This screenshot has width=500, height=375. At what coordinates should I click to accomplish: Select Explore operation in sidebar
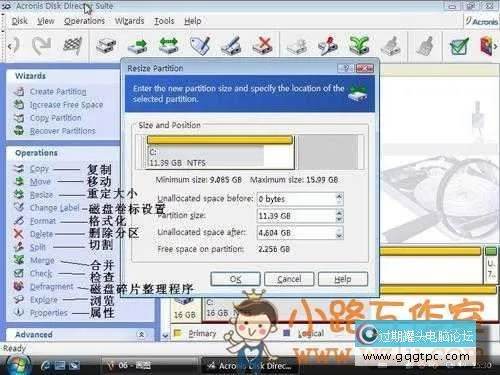pyautogui.click(x=44, y=300)
